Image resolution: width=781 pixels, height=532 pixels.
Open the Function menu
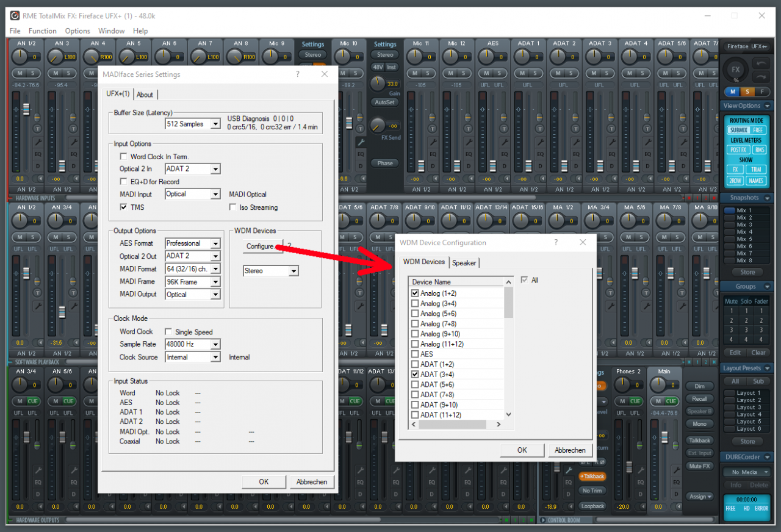(x=43, y=31)
